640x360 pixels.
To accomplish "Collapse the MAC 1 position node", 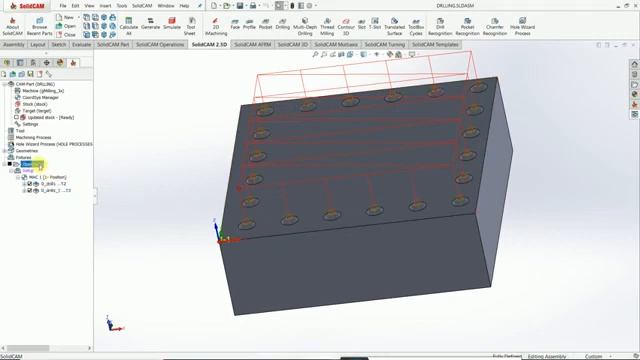I will (18, 177).
